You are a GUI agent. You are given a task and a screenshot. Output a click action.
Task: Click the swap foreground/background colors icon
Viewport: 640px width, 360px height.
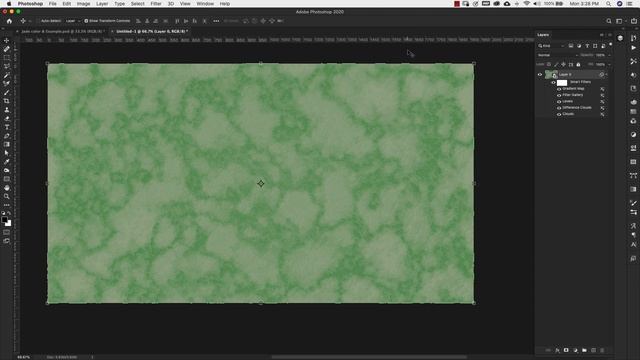pyautogui.click(x=9, y=213)
